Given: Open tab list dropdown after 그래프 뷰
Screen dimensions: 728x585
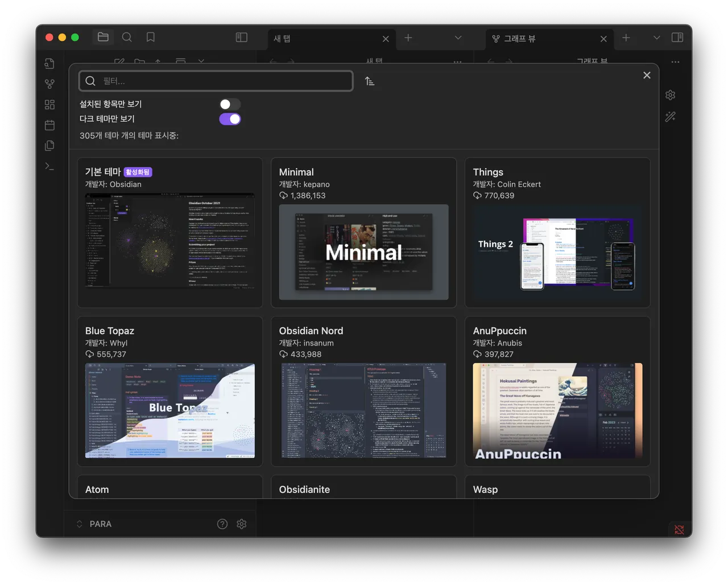Looking at the screenshot, I should pyautogui.click(x=656, y=38).
